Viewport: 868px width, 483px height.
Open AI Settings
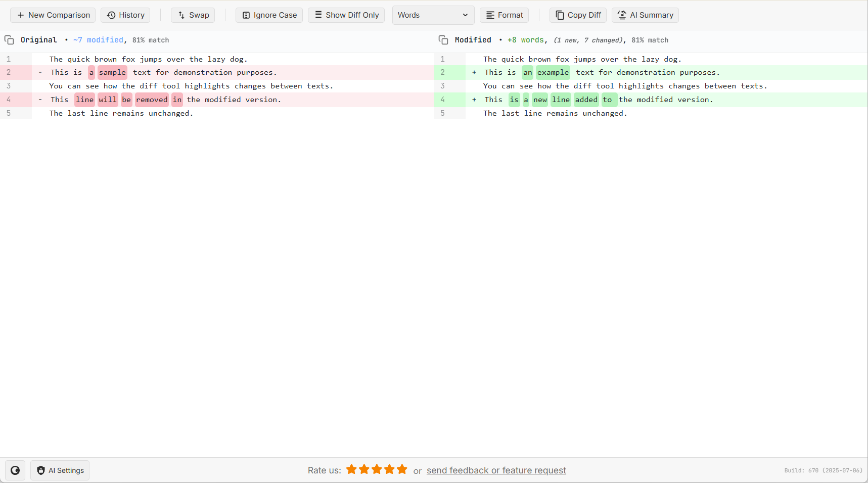pyautogui.click(x=60, y=470)
